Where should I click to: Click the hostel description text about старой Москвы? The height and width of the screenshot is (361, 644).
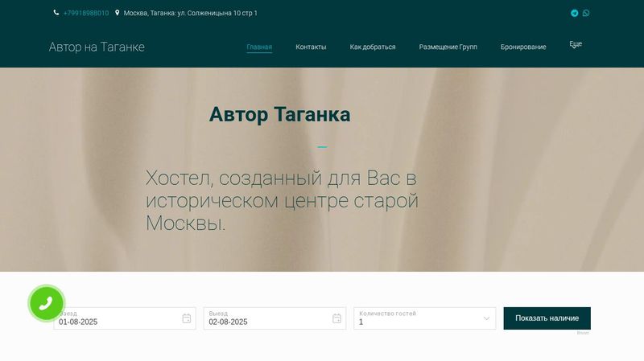coord(282,201)
